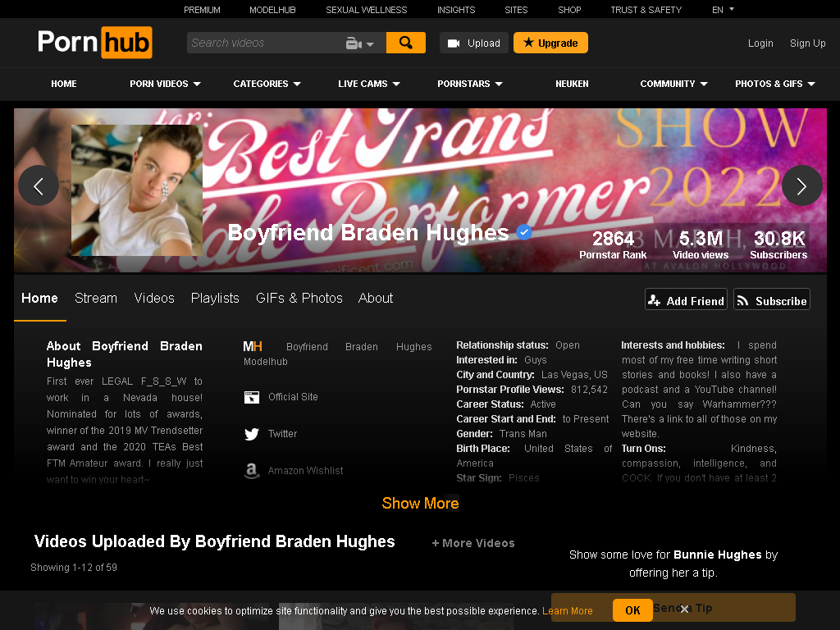Show the previous banner with the left arrow

(39, 186)
